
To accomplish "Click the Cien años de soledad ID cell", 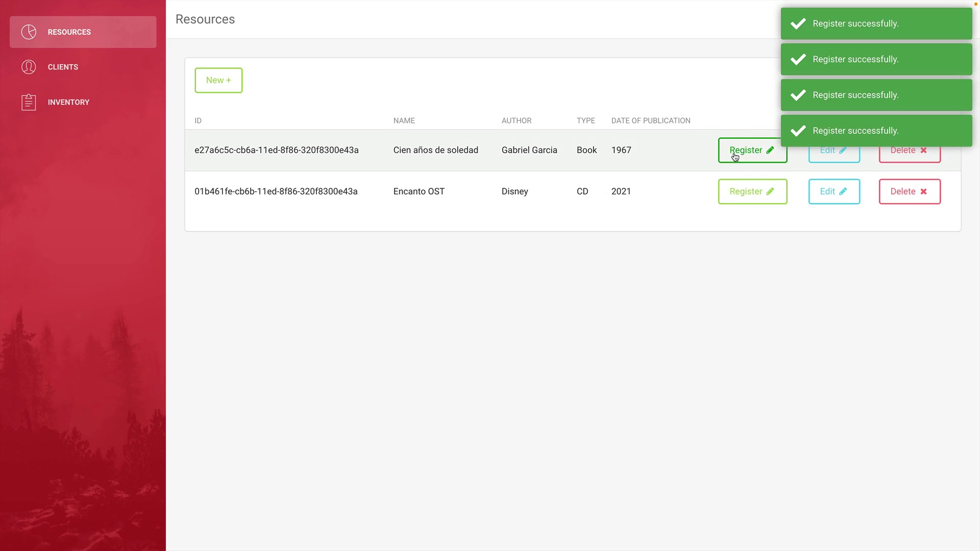I will point(276,150).
